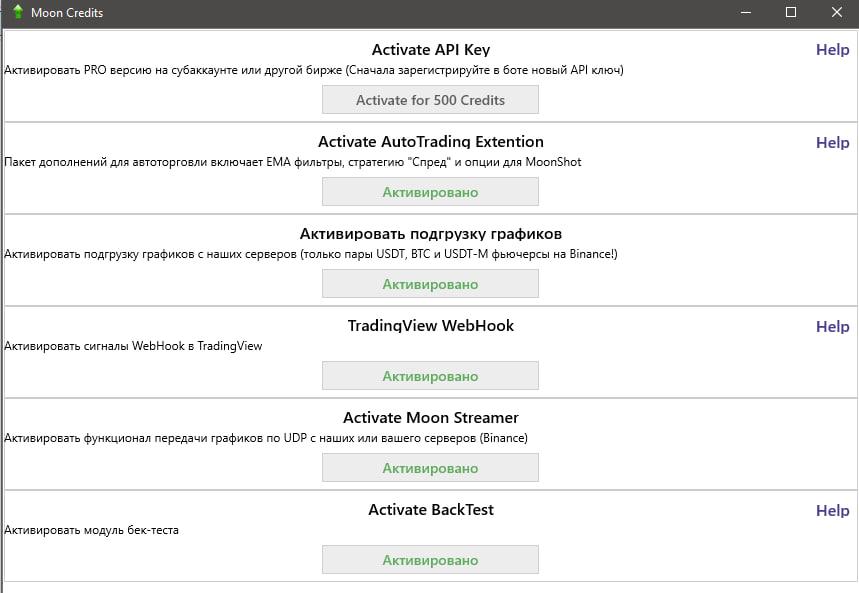The image size is (859, 593).
Task: Click the Activate API Key heading
Action: [x=430, y=50]
